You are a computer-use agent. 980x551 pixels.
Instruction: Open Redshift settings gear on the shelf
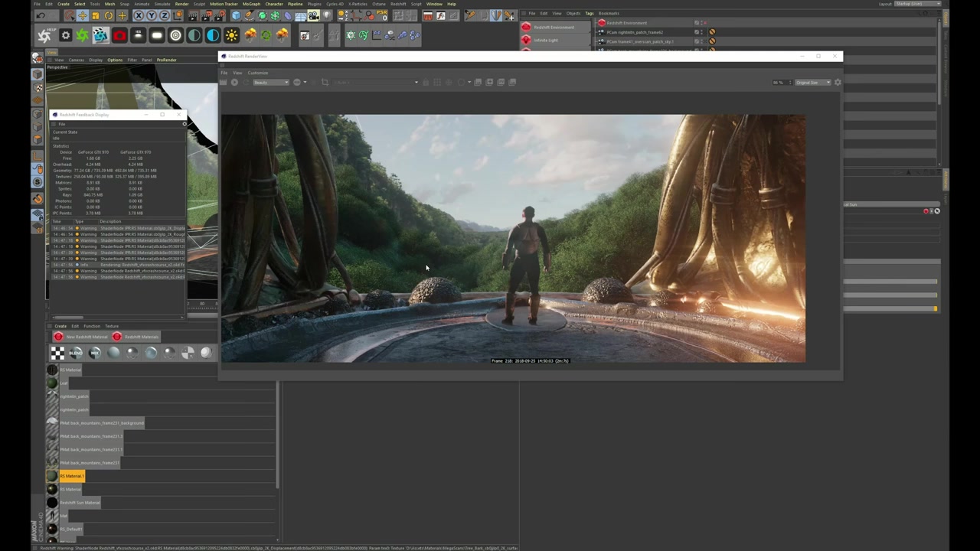tap(65, 35)
